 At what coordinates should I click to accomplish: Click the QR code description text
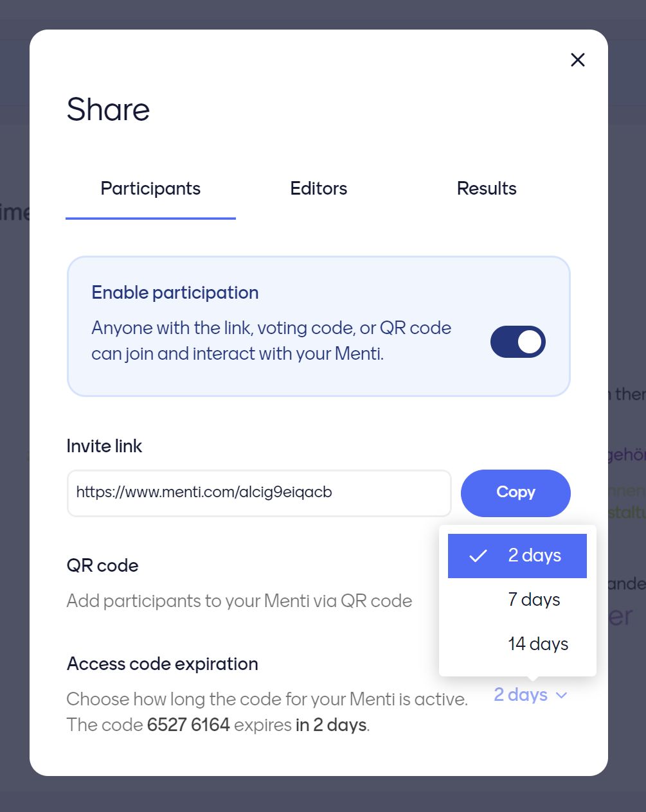[239, 601]
